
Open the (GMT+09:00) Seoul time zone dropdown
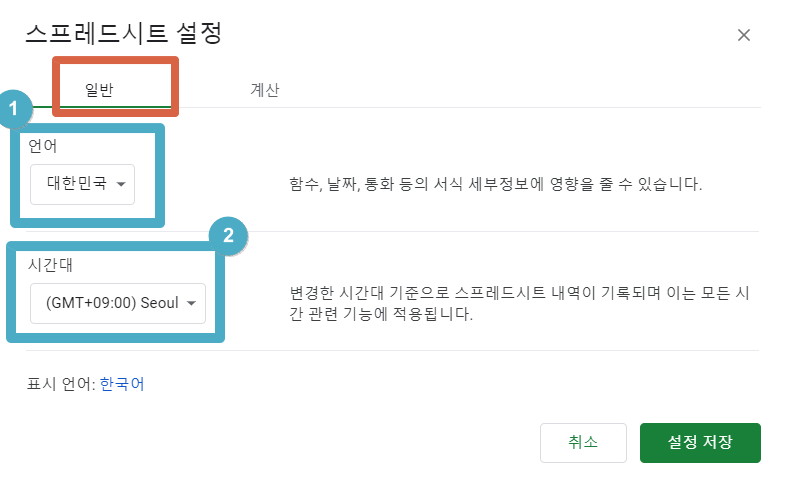[118, 303]
